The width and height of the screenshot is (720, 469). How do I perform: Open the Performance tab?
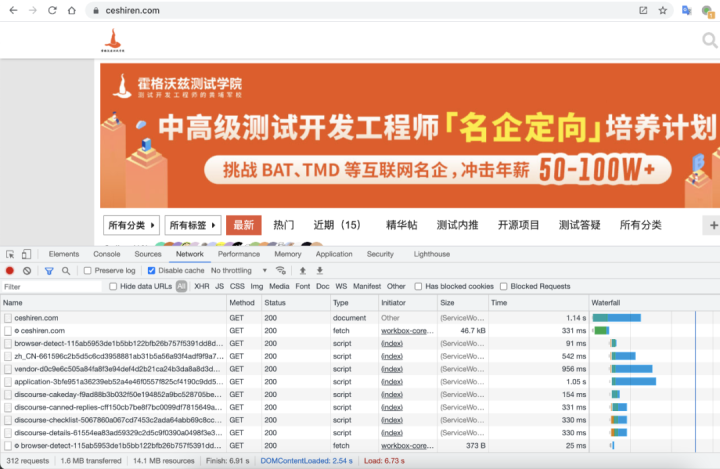[x=239, y=254]
